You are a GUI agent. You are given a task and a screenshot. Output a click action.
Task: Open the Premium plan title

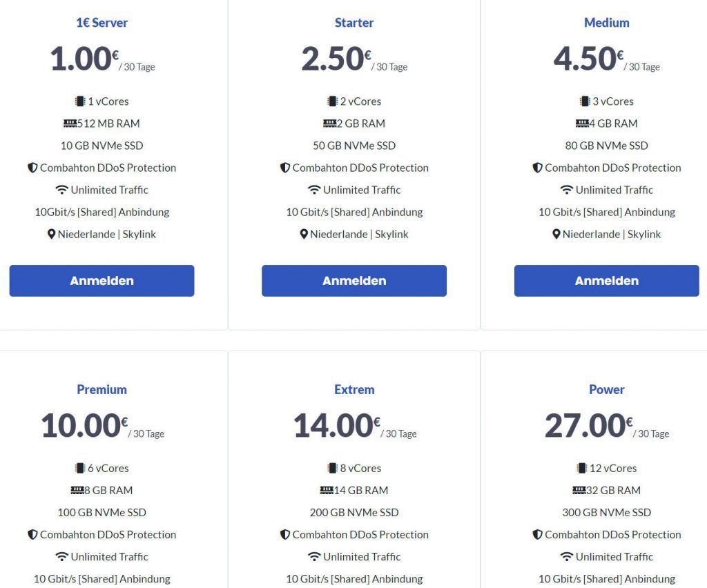pyautogui.click(x=102, y=389)
